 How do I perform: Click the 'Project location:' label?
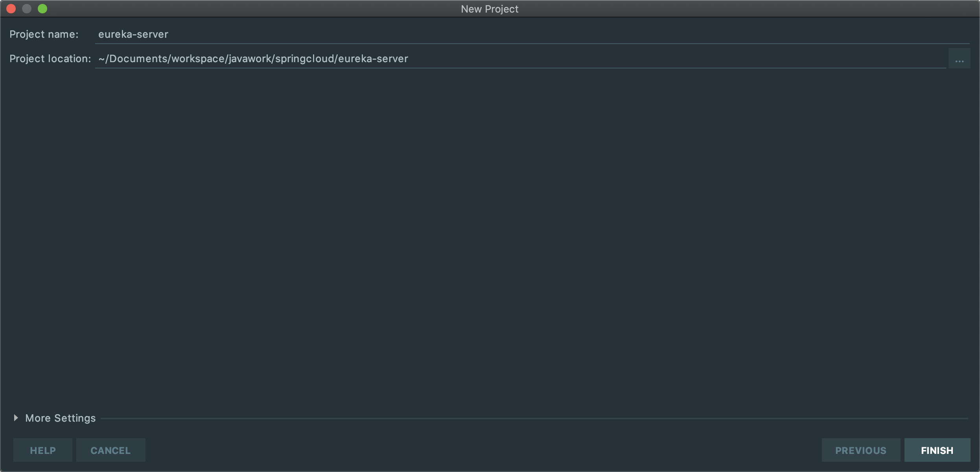[50, 59]
